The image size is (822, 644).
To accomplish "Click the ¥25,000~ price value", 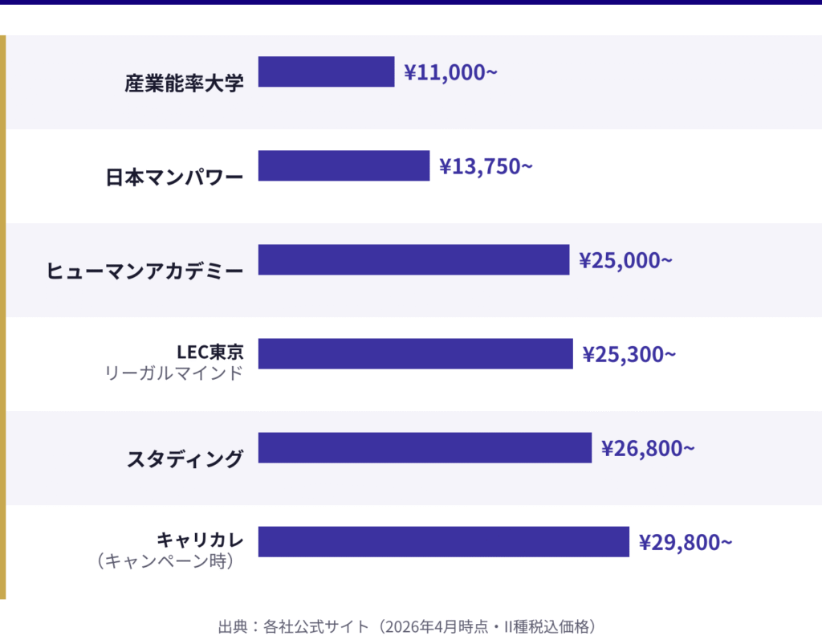I will (625, 260).
